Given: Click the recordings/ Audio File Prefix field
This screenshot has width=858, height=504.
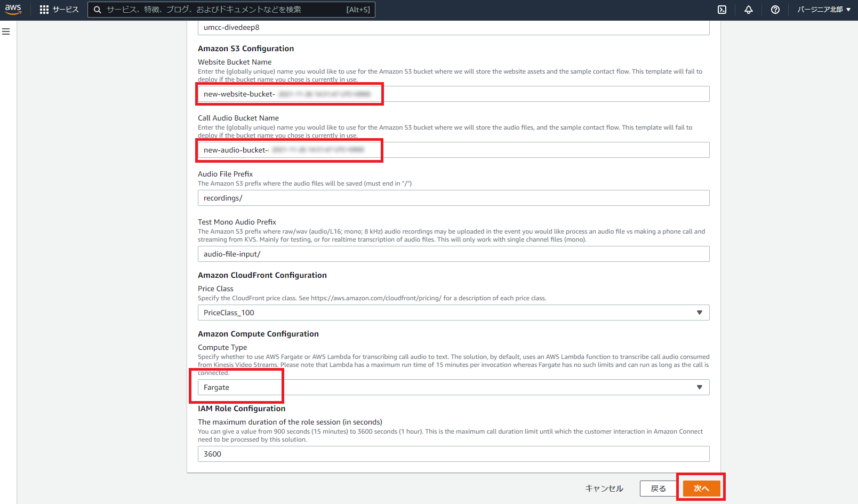Looking at the screenshot, I should [x=453, y=198].
